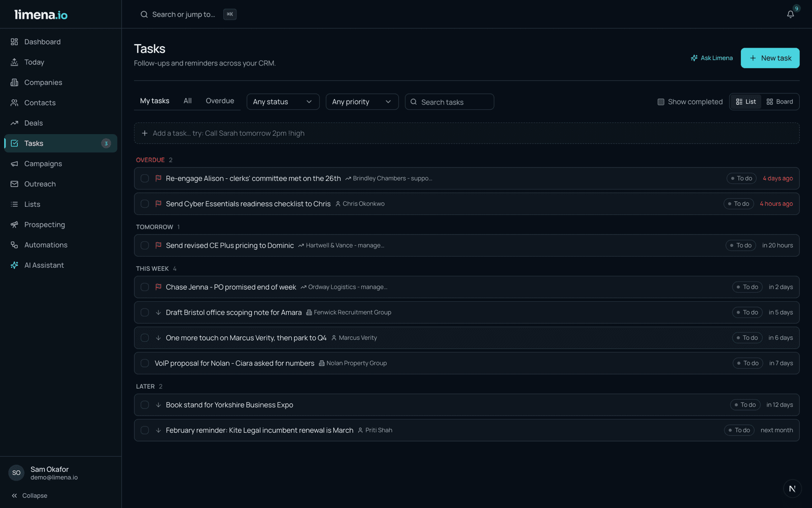Open To do status on February reminder
Screen dimensions: 812x508
click(739, 430)
